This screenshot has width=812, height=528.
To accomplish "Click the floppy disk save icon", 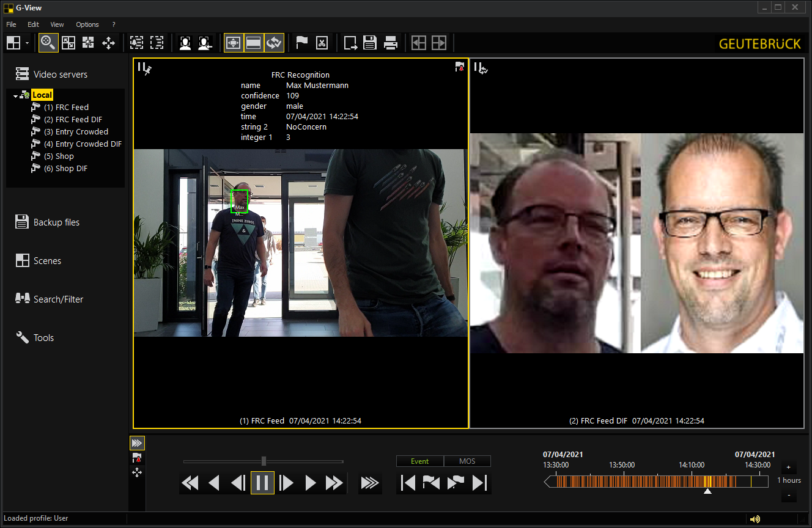I will click(x=370, y=43).
